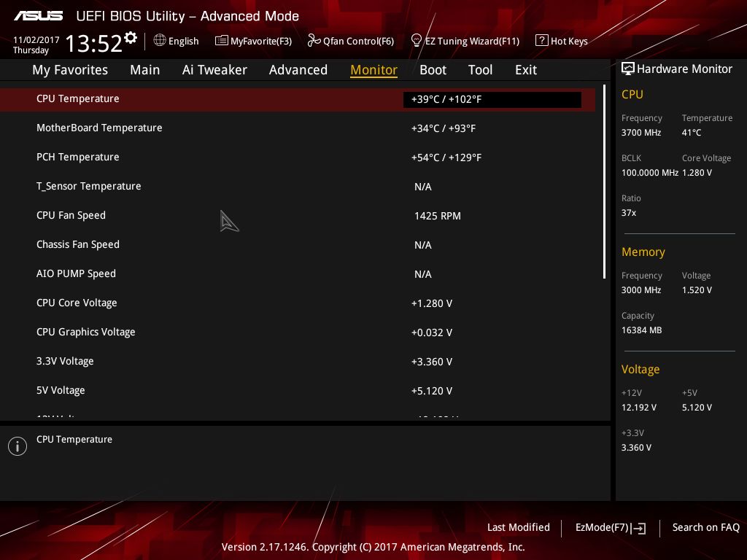Image resolution: width=747 pixels, height=560 pixels.
Task: Click the Memory section heading
Action: click(x=643, y=252)
